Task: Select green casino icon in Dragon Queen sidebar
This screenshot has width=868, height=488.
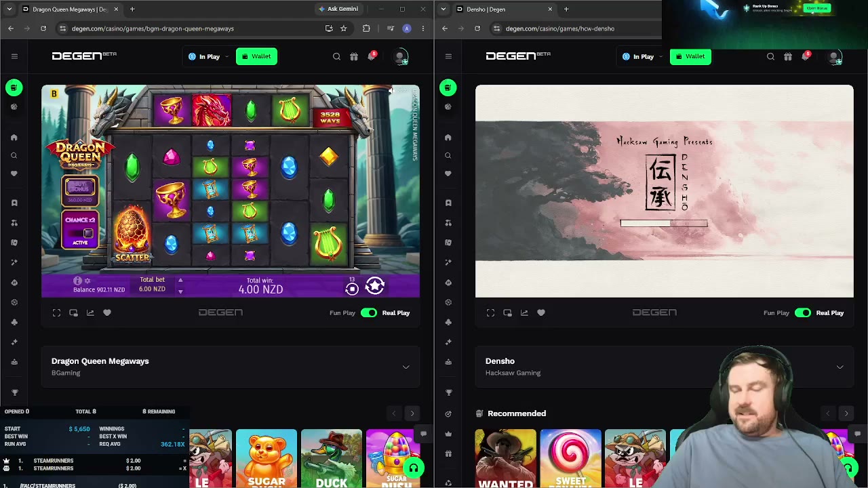Action: point(14,87)
